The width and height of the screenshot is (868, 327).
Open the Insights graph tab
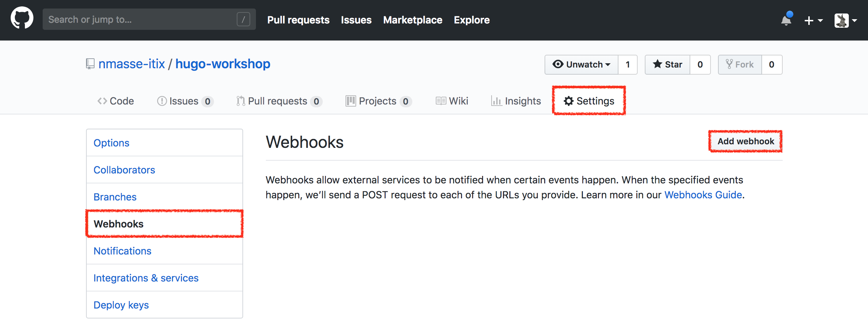pos(516,101)
